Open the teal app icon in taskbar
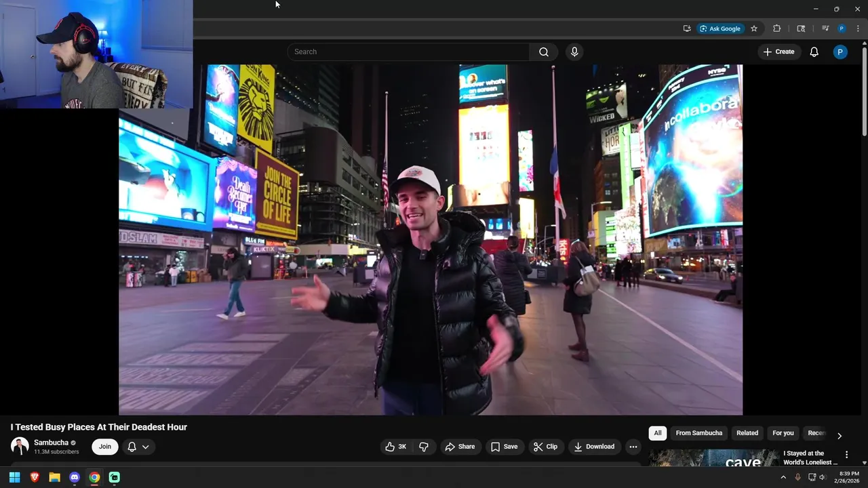Image resolution: width=868 pixels, height=488 pixels. [115, 477]
